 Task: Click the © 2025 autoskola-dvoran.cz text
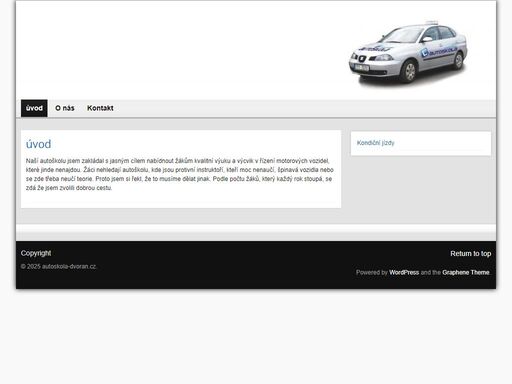click(x=59, y=266)
